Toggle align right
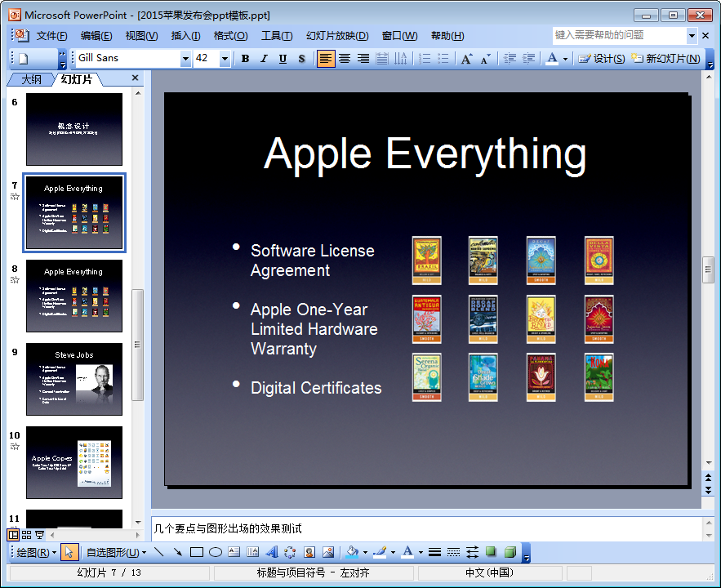The image size is (721, 588). [x=363, y=58]
